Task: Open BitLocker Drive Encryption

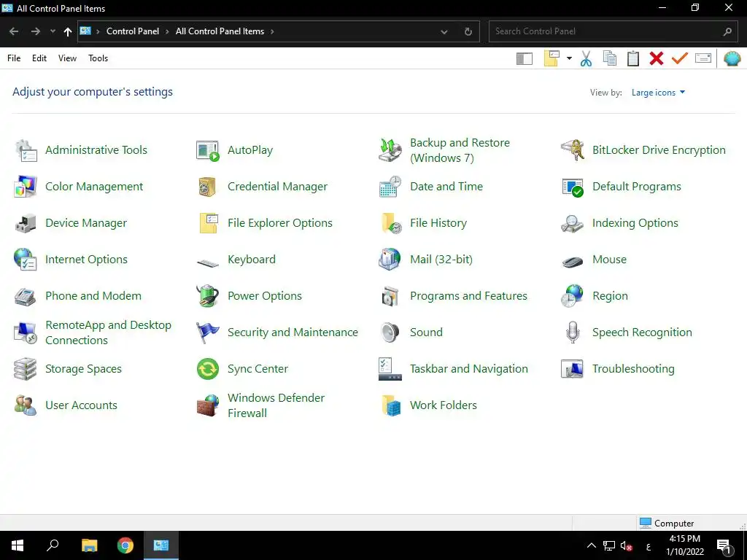Action: coord(643,150)
